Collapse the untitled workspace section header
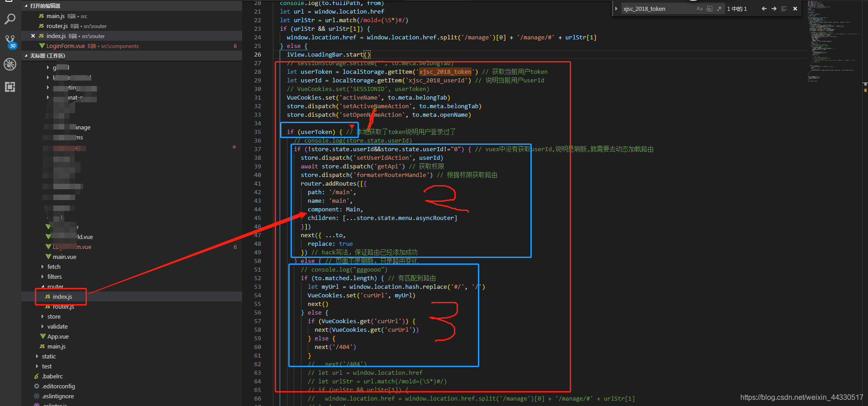868x406 pixels. 132,56
